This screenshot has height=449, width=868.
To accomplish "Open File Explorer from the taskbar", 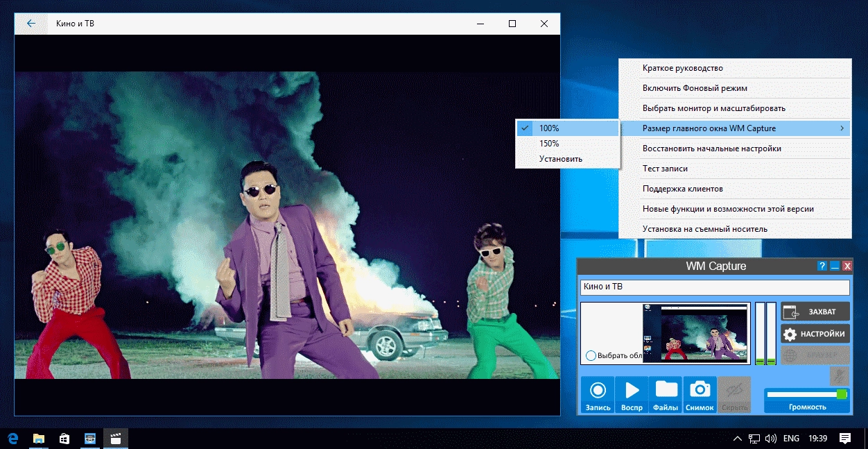I will click(39, 438).
